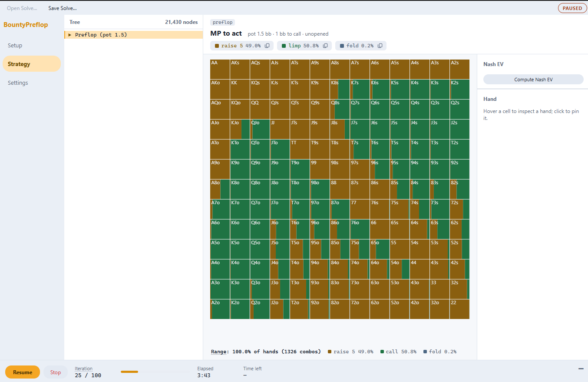Pin the K8s hand cell
This screenshot has height=382, width=588.
[340, 89]
